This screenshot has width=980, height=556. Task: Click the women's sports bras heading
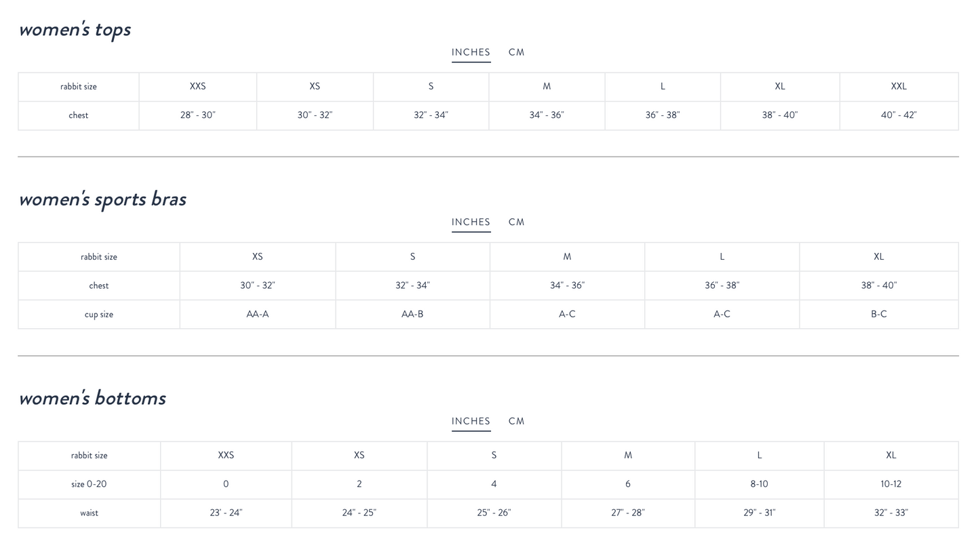tap(102, 199)
